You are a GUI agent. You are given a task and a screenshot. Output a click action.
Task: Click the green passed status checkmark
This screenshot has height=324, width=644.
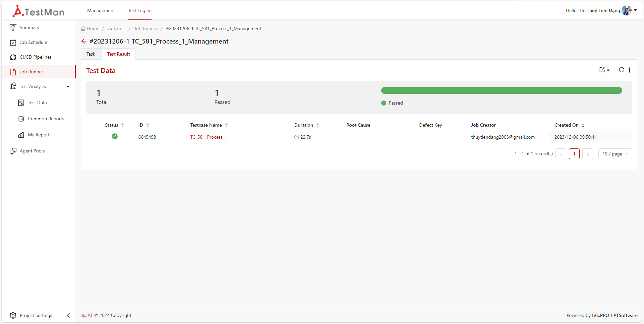click(115, 136)
